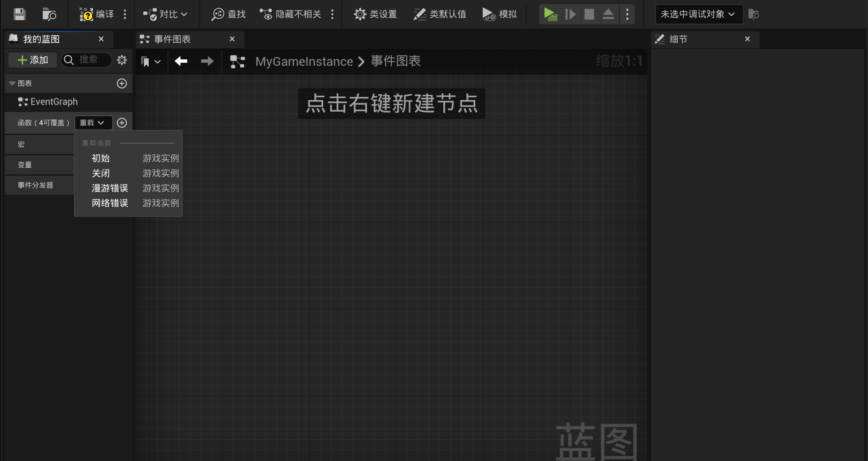Image resolution: width=868 pixels, height=461 pixels.
Task: Click the browse to asset icon
Action: [x=49, y=14]
